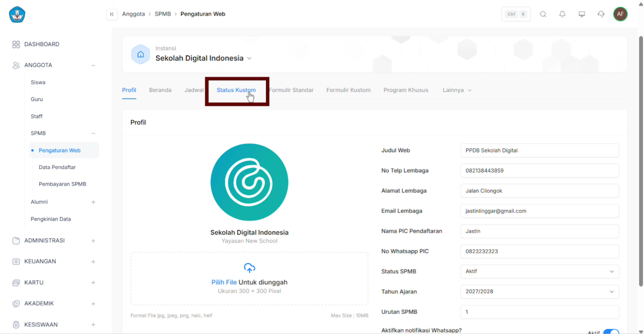This screenshot has height=334, width=644.
Task: Expand the Keuangan section
Action: coord(93,262)
